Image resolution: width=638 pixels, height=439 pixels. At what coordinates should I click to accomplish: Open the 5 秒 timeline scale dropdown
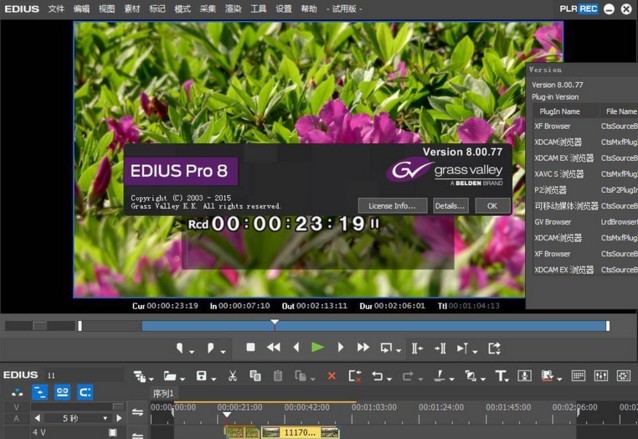pos(105,418)
